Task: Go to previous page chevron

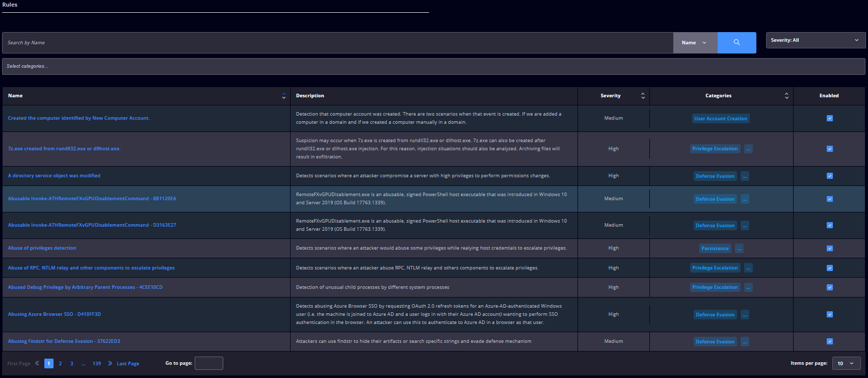Action: point(37,363)
